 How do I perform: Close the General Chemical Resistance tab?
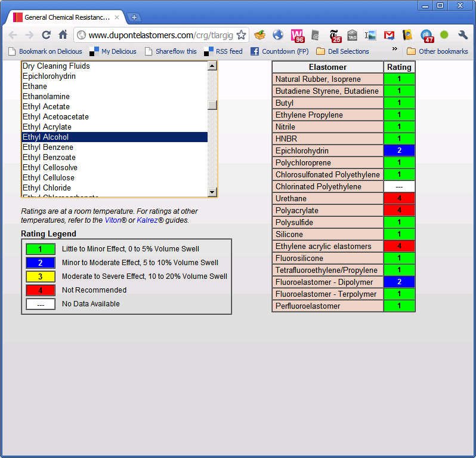coord(117,17)
